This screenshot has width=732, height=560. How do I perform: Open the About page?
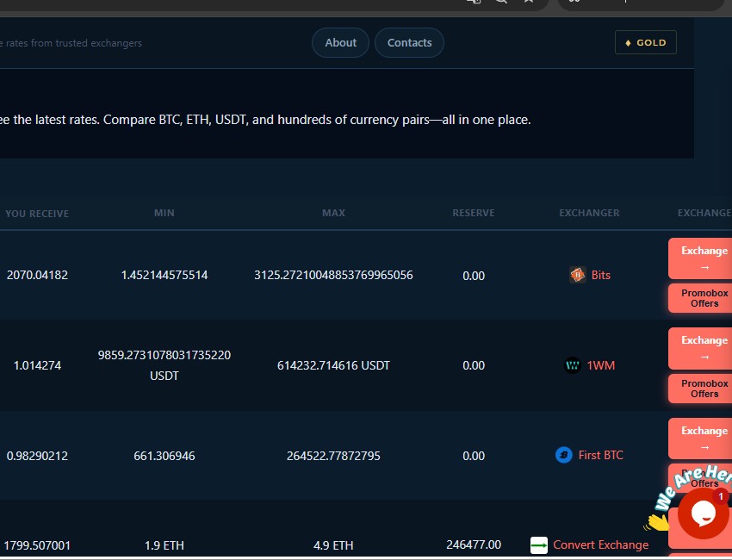coord(340,42)
